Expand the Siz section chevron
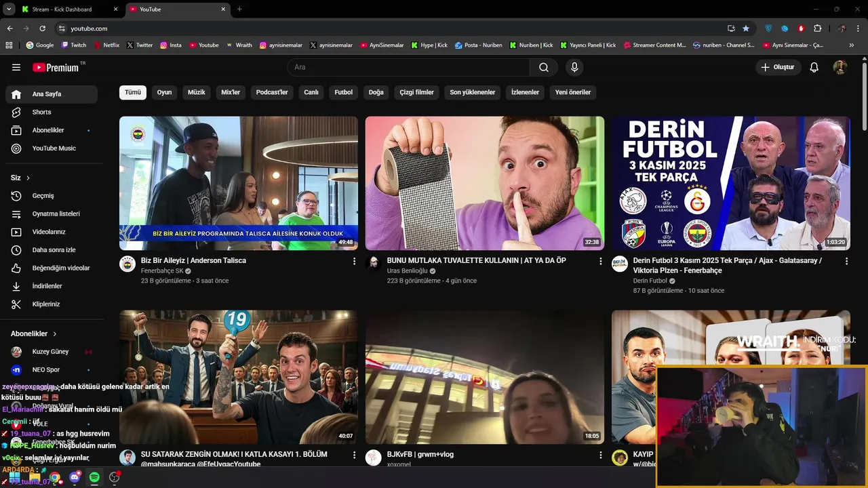Viewport: 868px width, 488px height. [x=28, y=178]
